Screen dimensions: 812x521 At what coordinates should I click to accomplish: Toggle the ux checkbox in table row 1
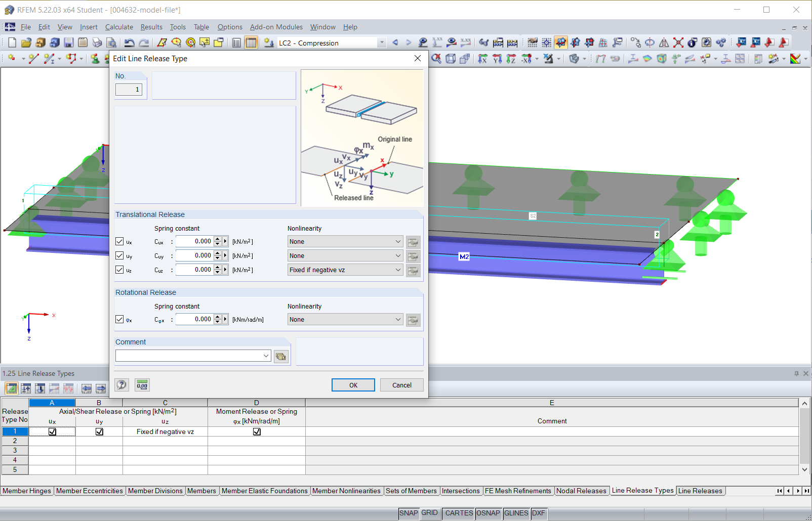click(52, 431)
